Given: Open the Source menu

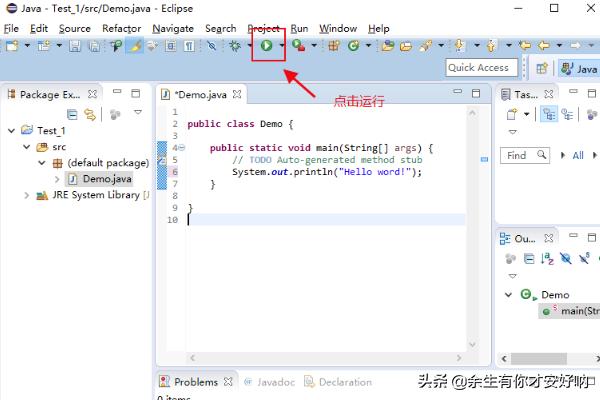Looking at the screenshot, I should (x=75, y=29).
